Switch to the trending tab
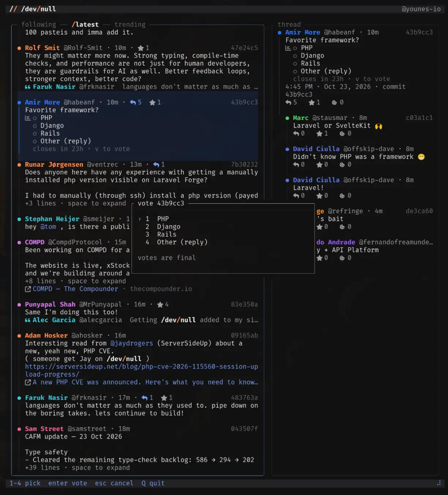 pos(130,25)
